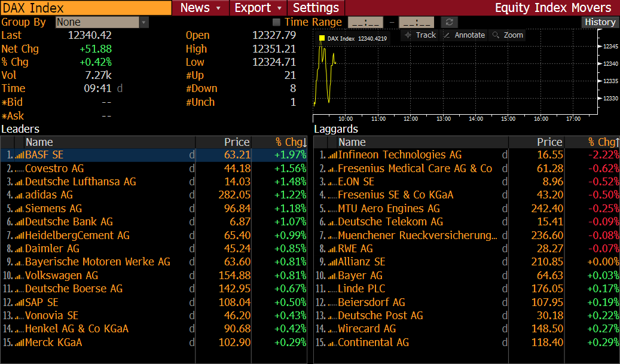The width and height of the screenshot is (620, 364).
Task: Click Infineon change value -2.22%
Action: point(603,155)
